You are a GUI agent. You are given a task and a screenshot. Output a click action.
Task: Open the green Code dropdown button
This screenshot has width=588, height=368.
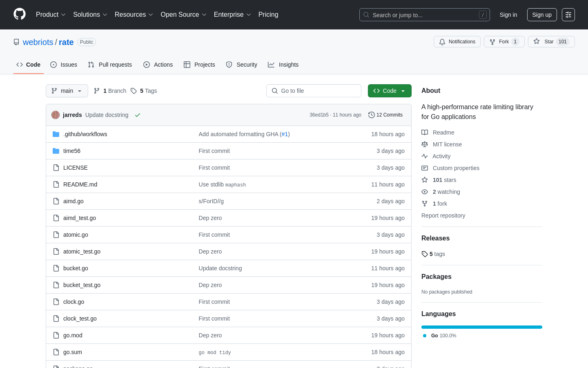(390, 91)
